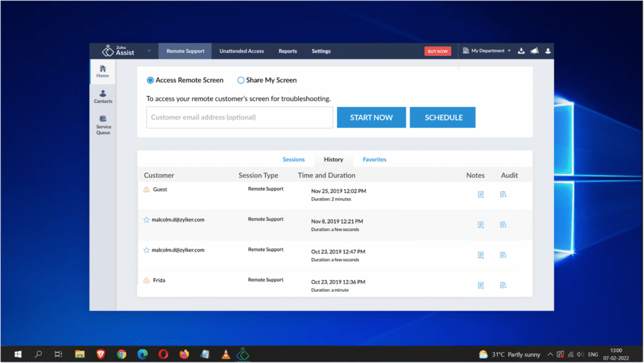Switch to the Favorites tab

[x=374, y=159]
